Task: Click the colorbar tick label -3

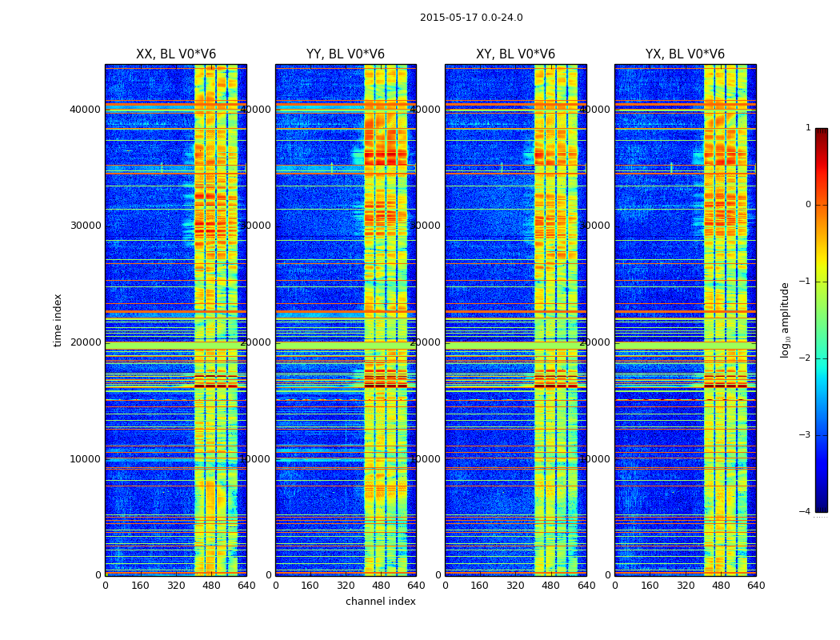Action: pos(808,435)
